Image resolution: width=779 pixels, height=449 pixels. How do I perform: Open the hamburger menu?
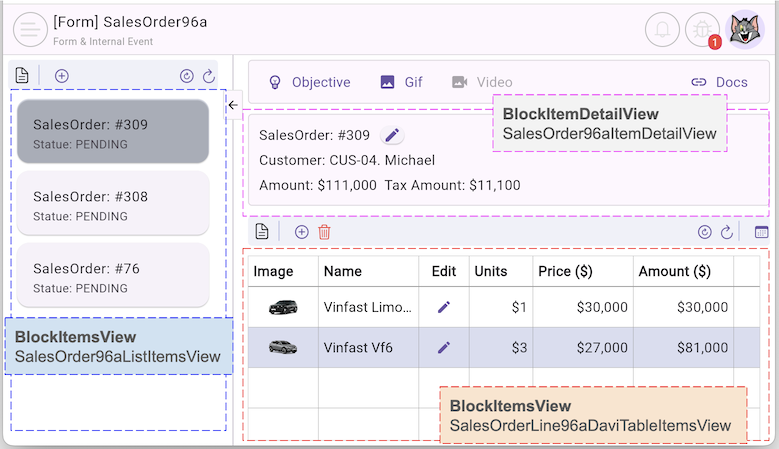(31, 29)
